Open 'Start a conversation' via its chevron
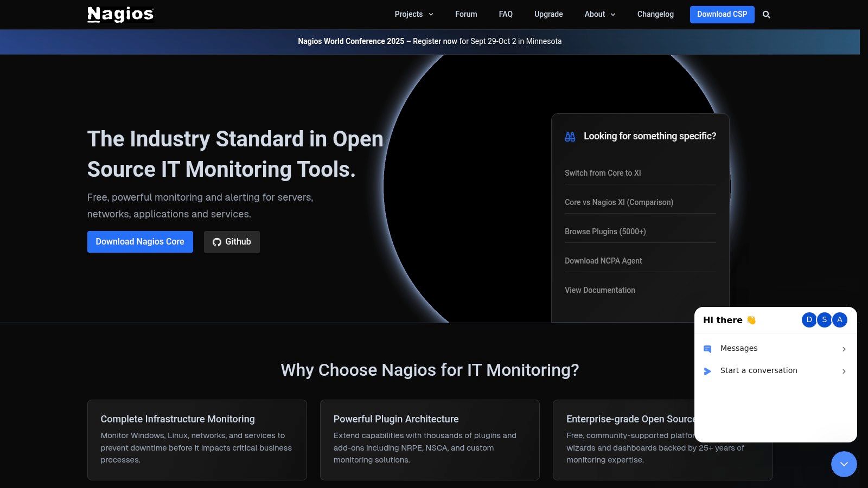This screenshot has width=868, height=488. [844, 371]
